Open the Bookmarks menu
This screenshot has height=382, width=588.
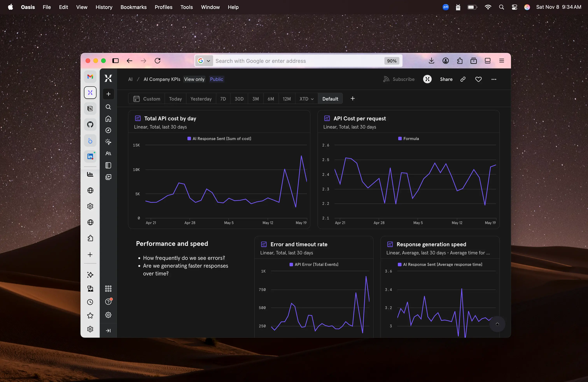(133, 7)
